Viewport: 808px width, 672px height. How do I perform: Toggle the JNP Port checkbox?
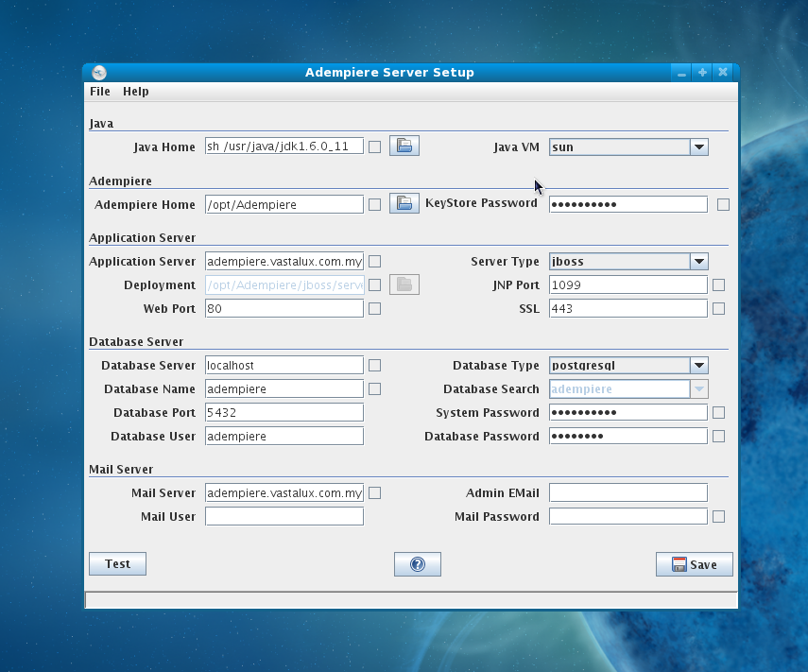point(718,285)
